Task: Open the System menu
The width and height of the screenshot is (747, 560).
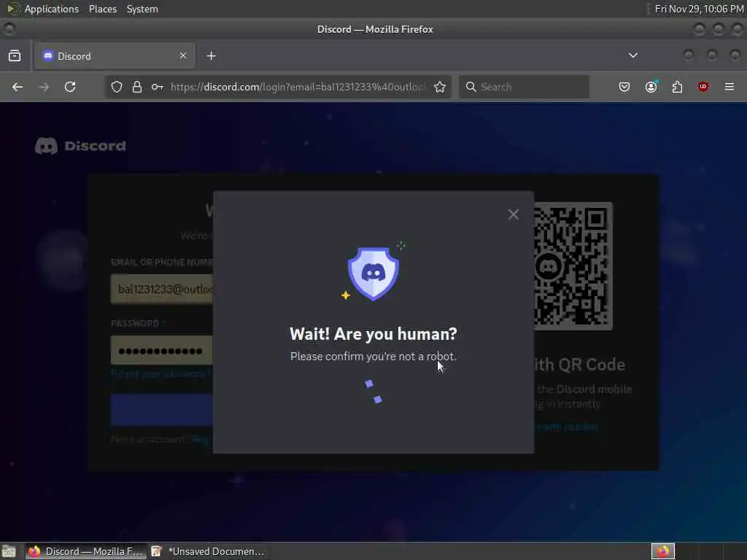Action: pos(142,9)
